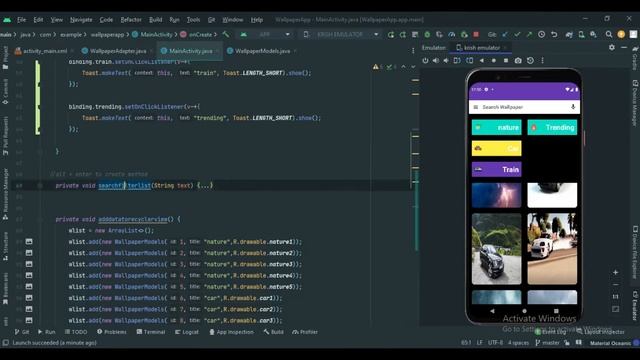Image resolution: width=640 pixels, height=360 pixels.
Task: Click the nature1 drawable gutter icon
Action: tap(29, 242)
